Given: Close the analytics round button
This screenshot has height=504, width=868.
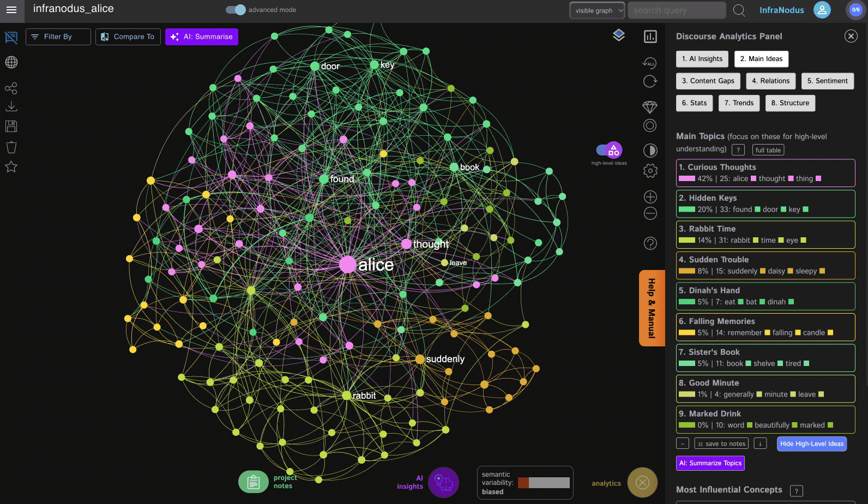Looking at the screenshot, I should click(x=642, y=482).
